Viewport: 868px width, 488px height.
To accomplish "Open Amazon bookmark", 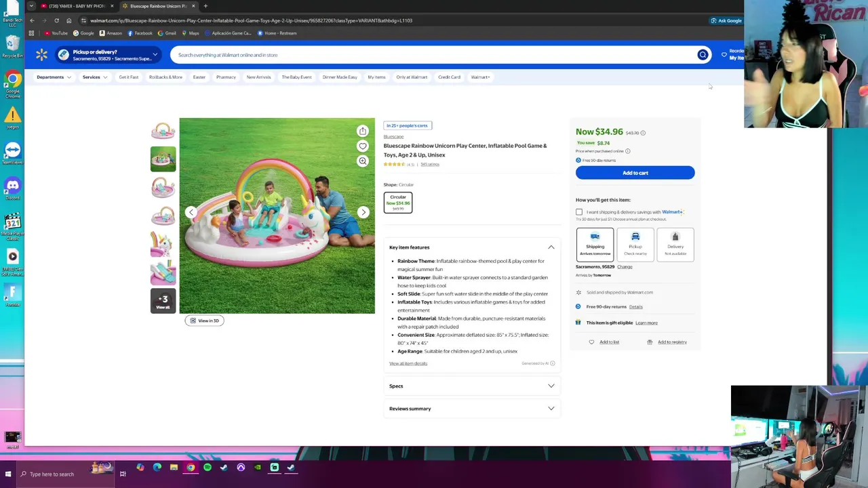I will [111, 33].
